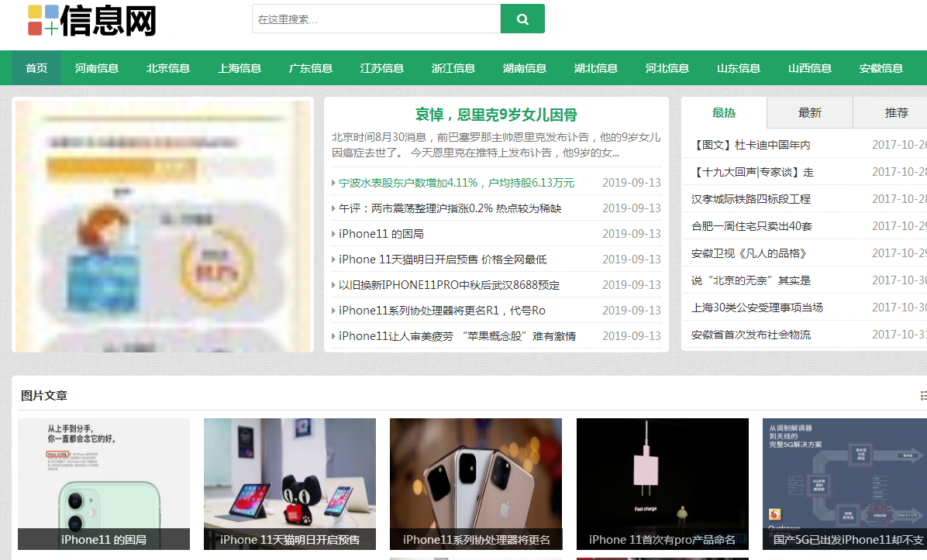Open the 北京信息 section
This screenshot has width=927, height=560.
pos(168,67)
